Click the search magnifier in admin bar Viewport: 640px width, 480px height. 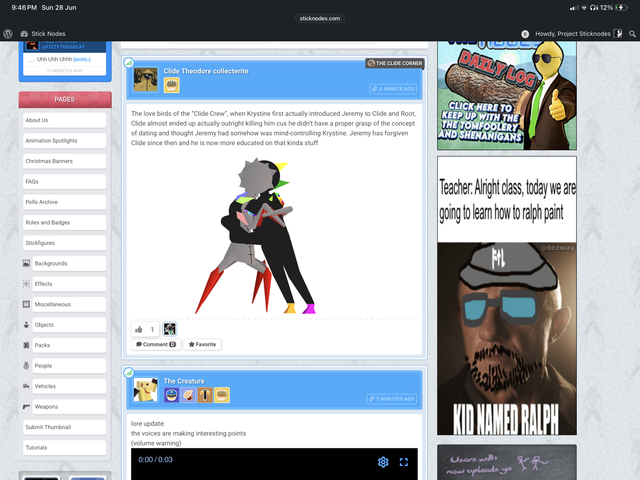[632, 34]
